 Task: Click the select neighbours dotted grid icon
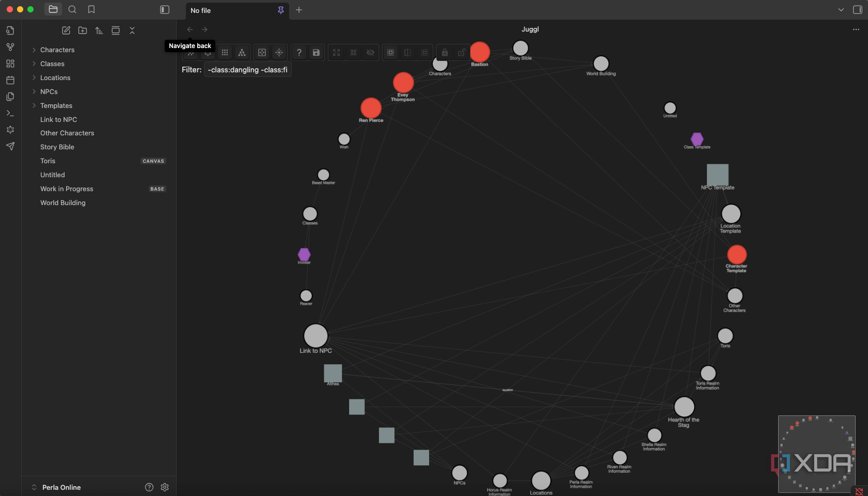pos(424,53)
